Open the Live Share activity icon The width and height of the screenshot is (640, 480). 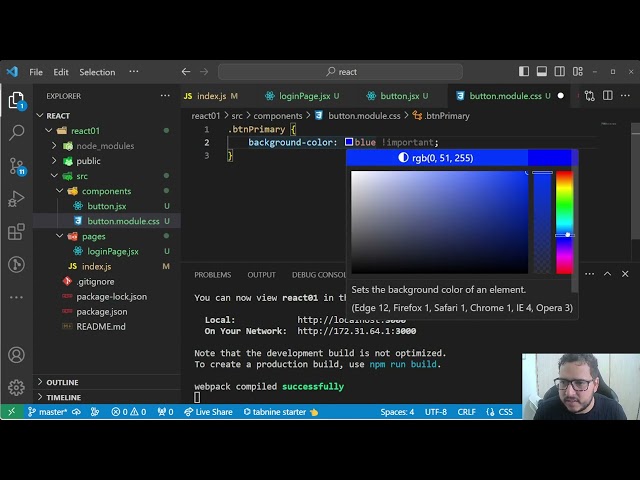16,264
